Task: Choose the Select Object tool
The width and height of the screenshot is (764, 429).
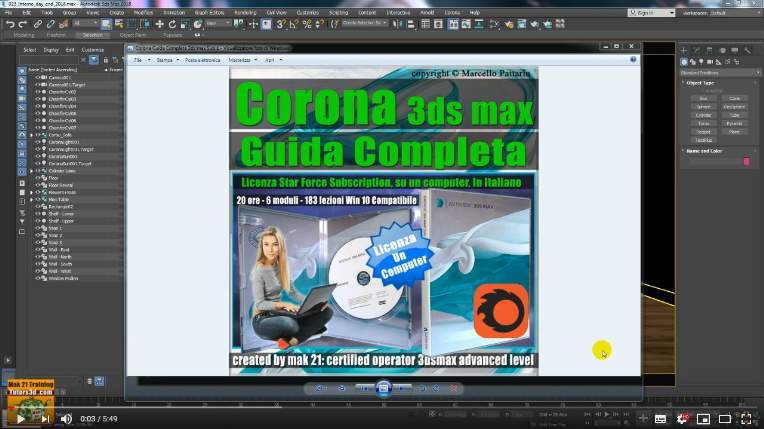Action: click(106, 24)
